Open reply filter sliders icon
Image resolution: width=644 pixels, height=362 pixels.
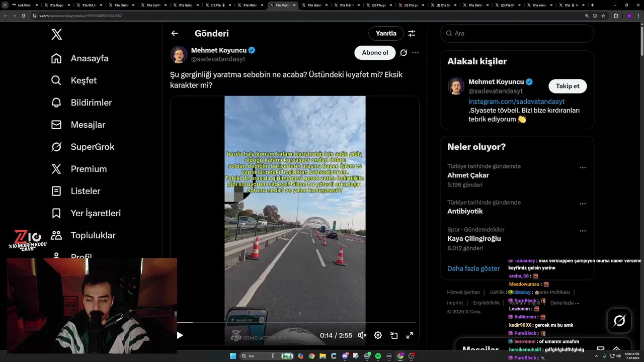point(412,34)
